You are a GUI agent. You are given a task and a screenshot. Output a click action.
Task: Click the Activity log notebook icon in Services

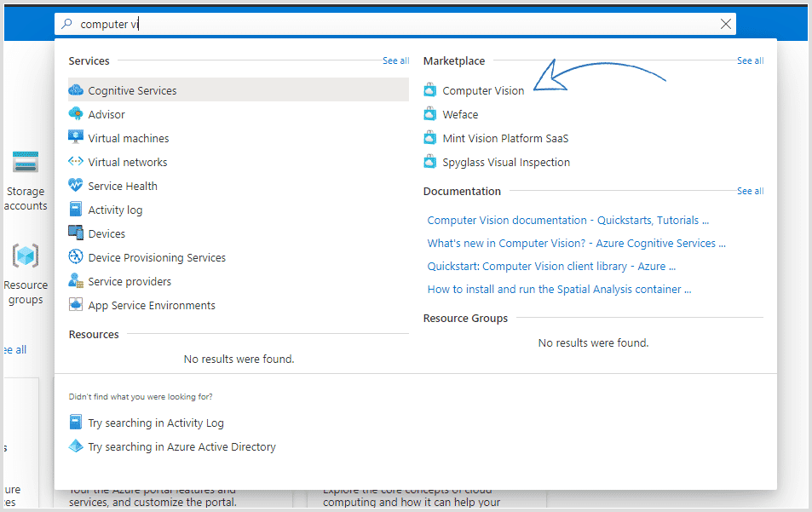76,210
